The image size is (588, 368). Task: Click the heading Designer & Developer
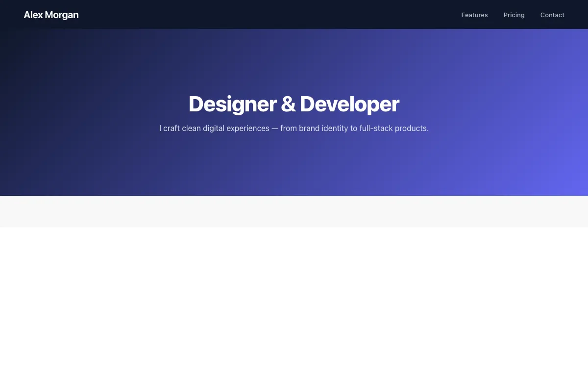coord(294,104)
